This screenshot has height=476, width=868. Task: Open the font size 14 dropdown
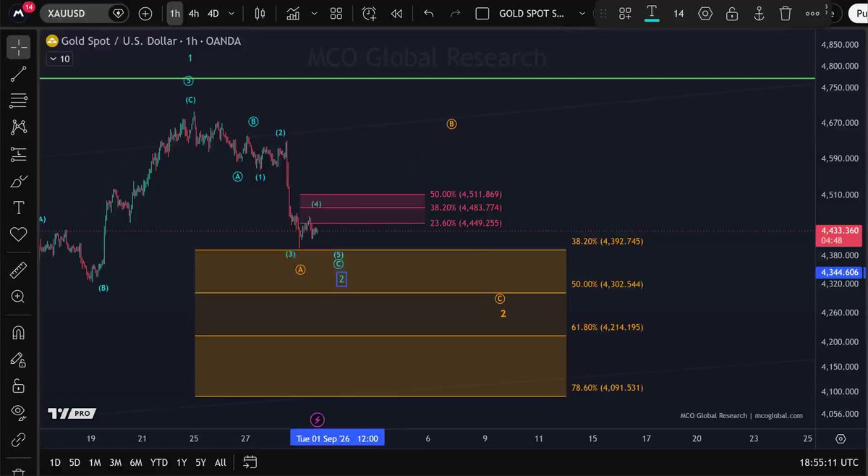pyautogui.click(x=678, y=13)
